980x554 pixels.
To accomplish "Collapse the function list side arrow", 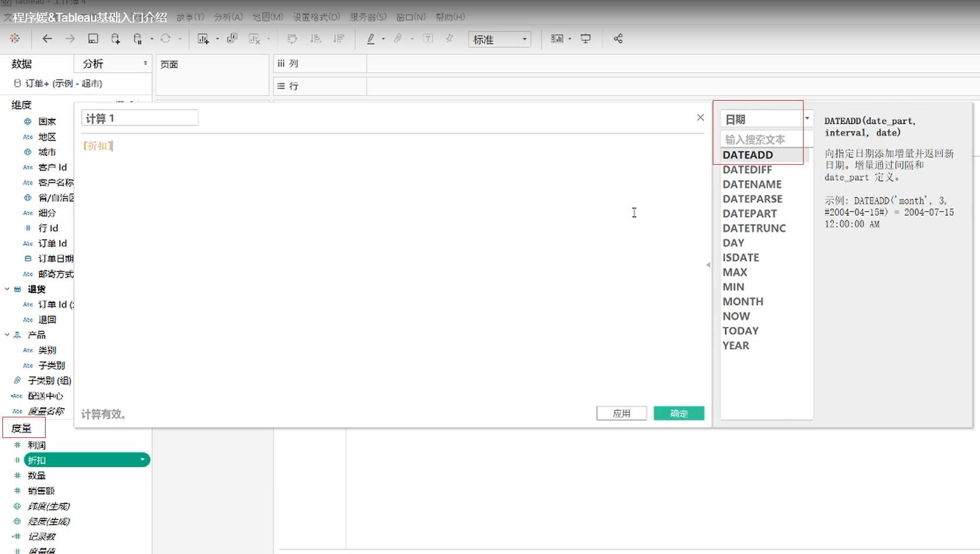I will coord(708,265).
